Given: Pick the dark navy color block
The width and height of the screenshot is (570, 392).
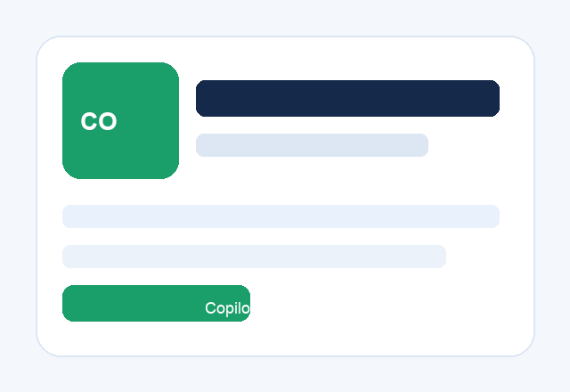Looking at the screenshot, I should (347, 98).
